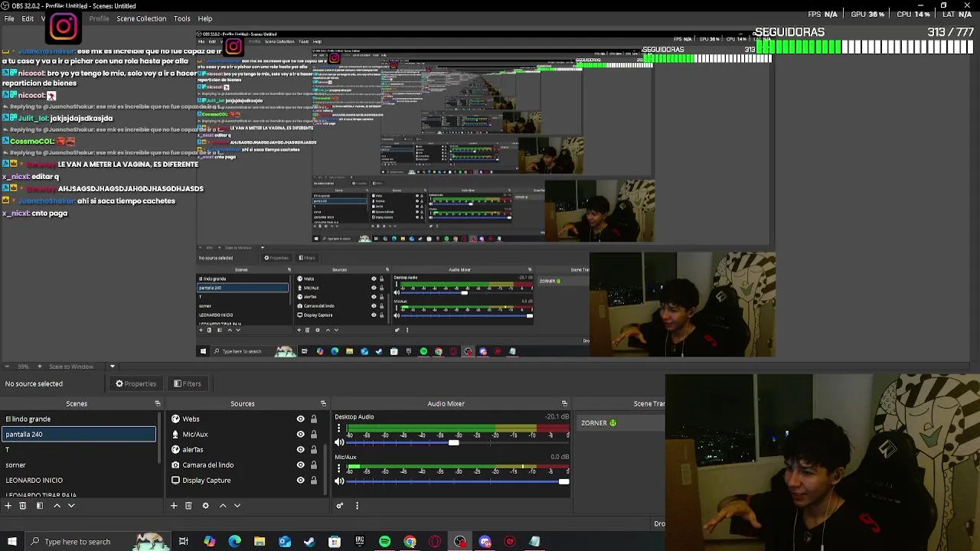980x551 pixels.
Task: Move selected scene up
Action: pos(57,506)
